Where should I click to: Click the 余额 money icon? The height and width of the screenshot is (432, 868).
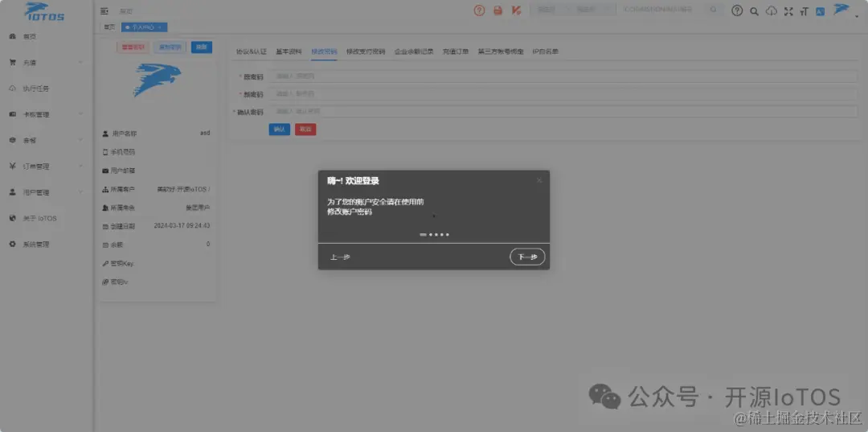click(105, 245)
